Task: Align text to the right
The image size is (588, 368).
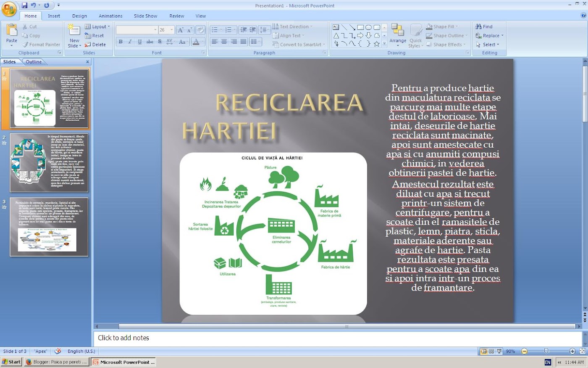Action: coord(234,42)
